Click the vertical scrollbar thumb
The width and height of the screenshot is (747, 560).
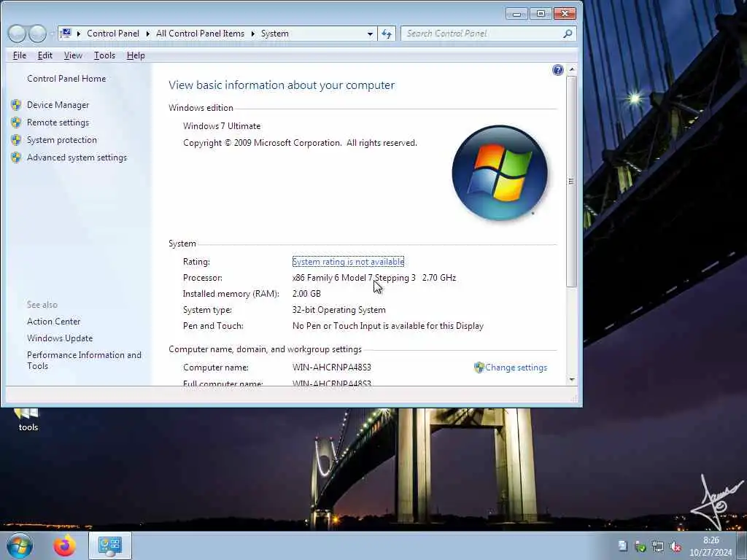point(571,181)
